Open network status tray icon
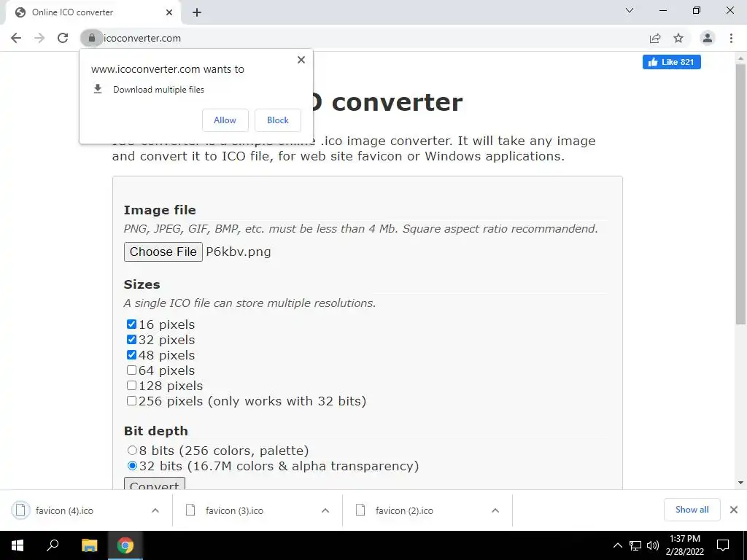Screen dimensions: 747x560 pyautogui.click(x=635, y=545)
